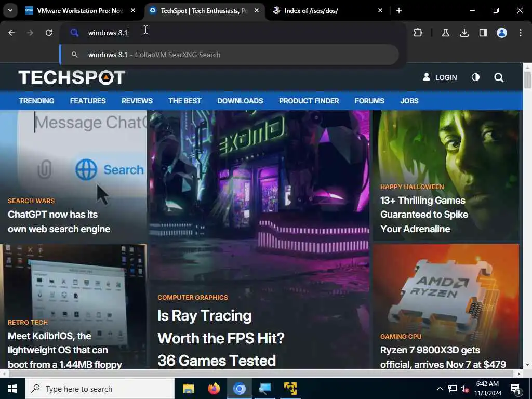
Task: Open the browser profile avatar
Action: [x=502, y=33]
